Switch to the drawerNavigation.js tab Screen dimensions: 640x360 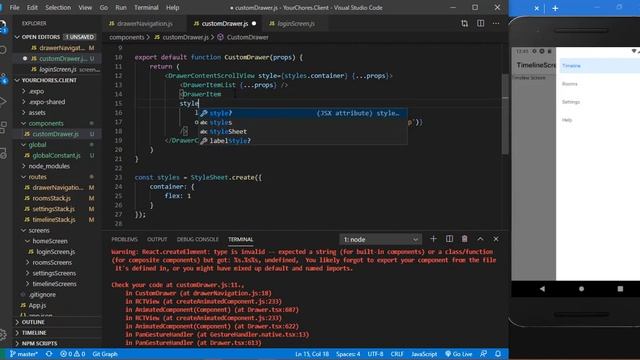pyautogui.click(x=144, y=24)
